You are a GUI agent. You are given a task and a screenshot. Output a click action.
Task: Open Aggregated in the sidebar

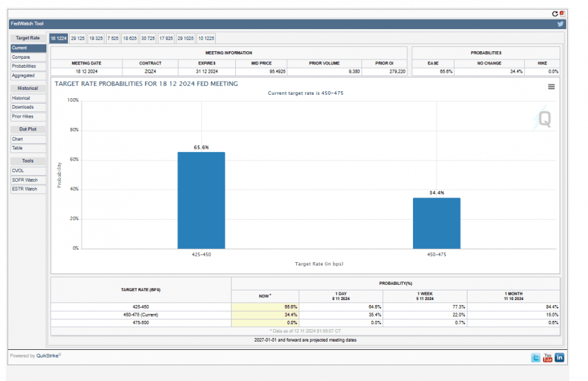pos(28,76)
